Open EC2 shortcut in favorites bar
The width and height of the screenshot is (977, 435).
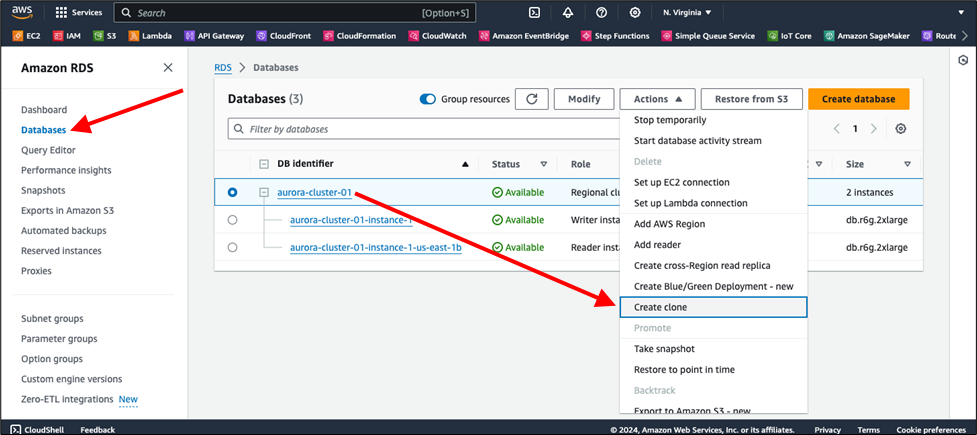coord(28,36)
